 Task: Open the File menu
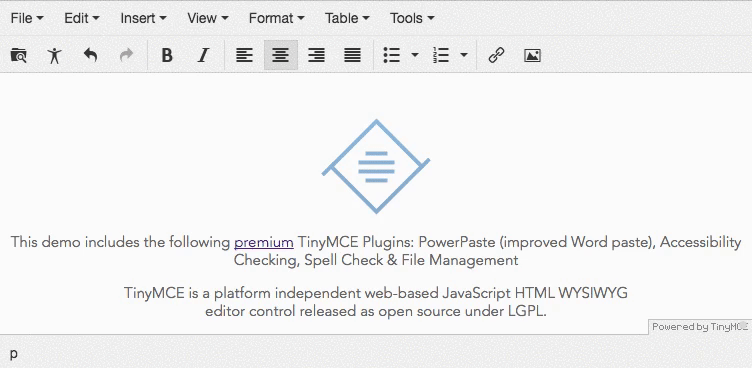tap(27, 18)
